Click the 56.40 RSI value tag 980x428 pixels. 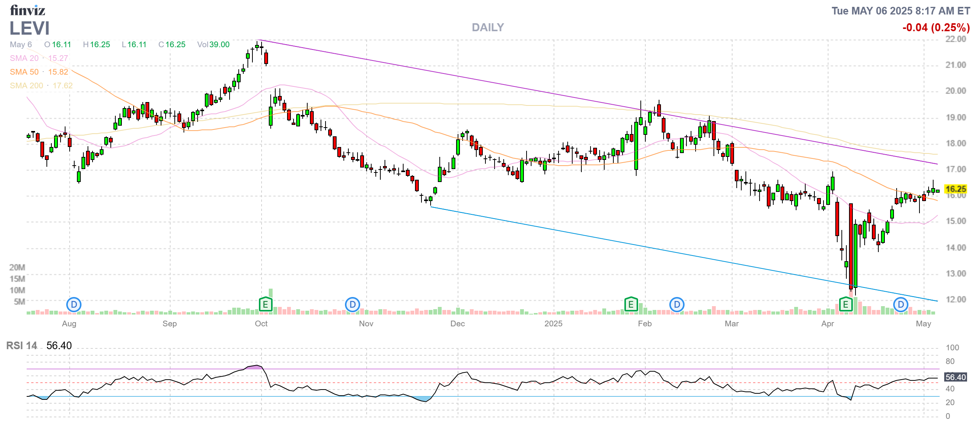pos(956,377)
